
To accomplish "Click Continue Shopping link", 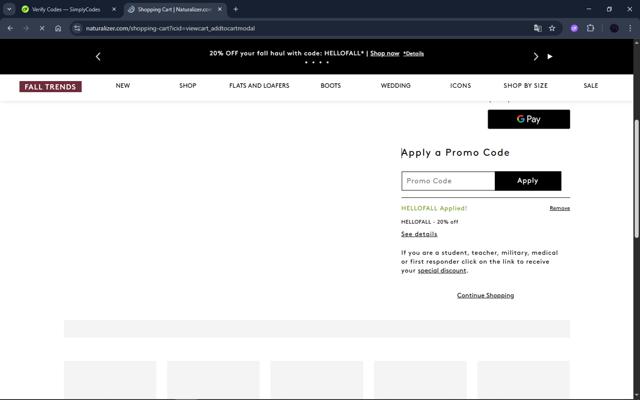I will coord(485,296).
